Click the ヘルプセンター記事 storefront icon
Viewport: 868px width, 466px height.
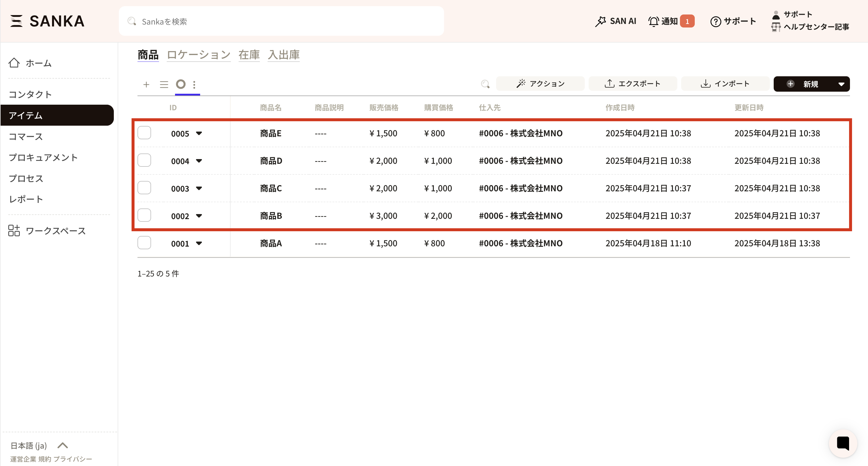(776, 27)
